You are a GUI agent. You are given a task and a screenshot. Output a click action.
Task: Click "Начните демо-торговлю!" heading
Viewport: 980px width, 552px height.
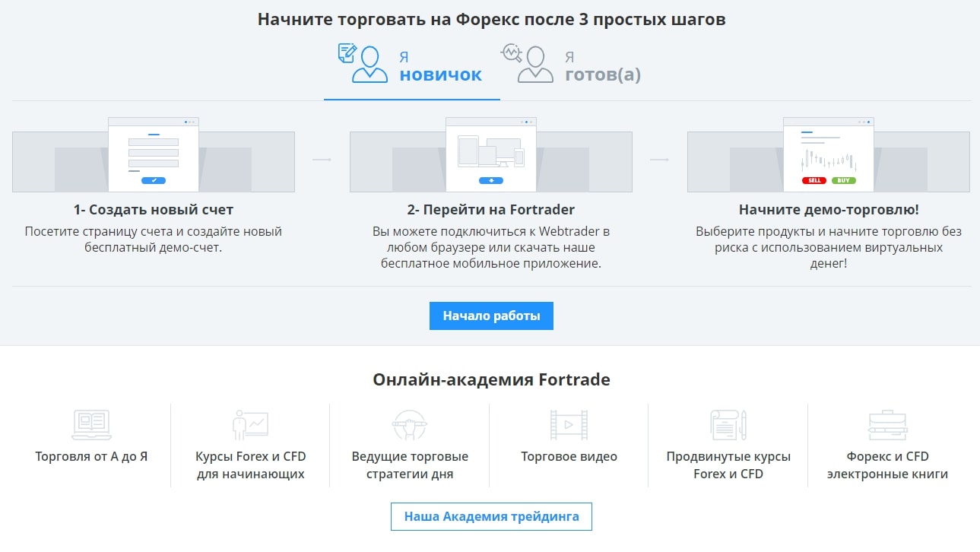pyautogui.click(x=829, y=210)
